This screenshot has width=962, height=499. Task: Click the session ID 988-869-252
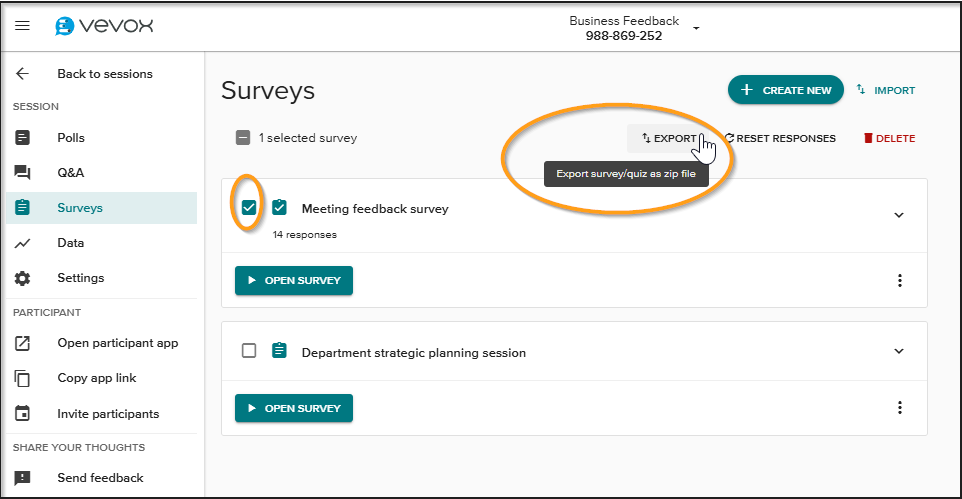pyautogui.click(x=624, y=36)
